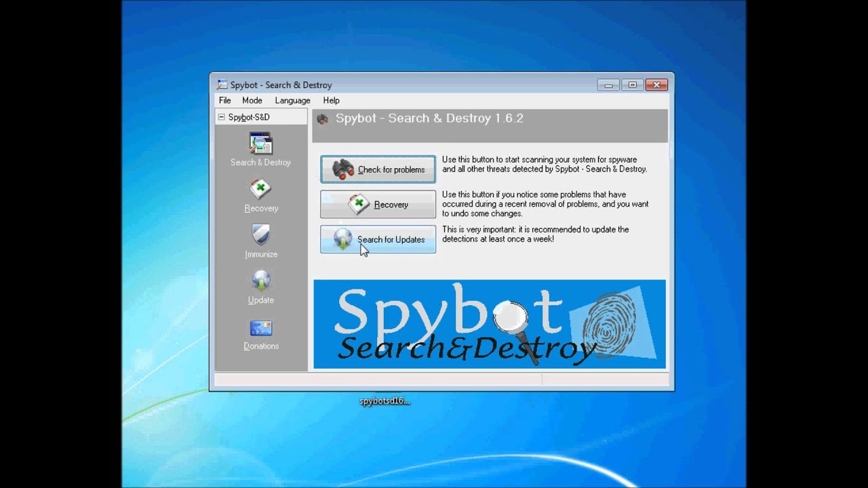Click the Search for Updates button

[x=378, y=239]
